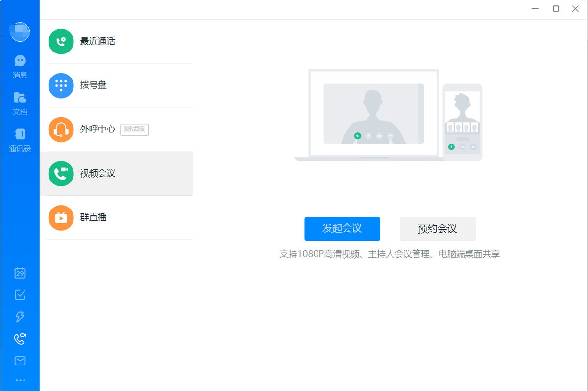Screen dimensions: 588x391
Task: Click the 发起会议 button to start meeting
Action: click(x=342, y=229)
